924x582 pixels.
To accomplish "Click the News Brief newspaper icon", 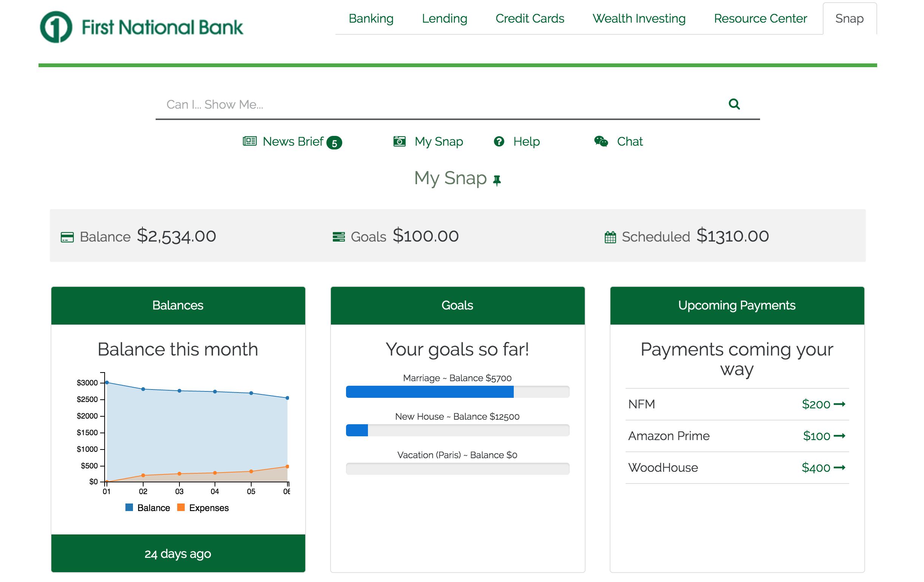I will click(x=249, y=141).
